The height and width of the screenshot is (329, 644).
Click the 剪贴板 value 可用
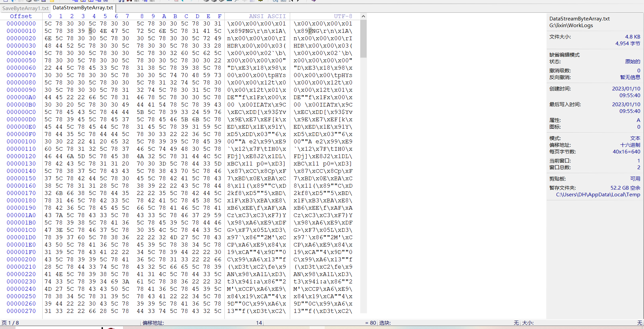pyautogui.click(x=635, y=179)
